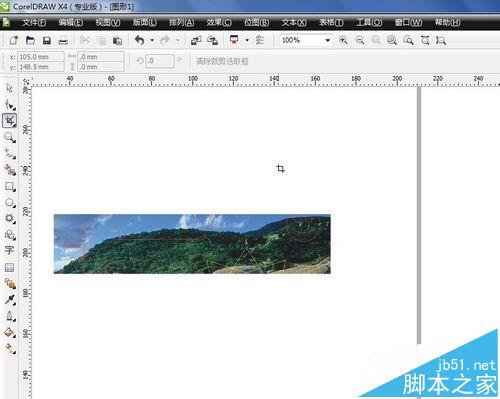Click the Export icon
500x399 pixels.
[x=212, y=41]
